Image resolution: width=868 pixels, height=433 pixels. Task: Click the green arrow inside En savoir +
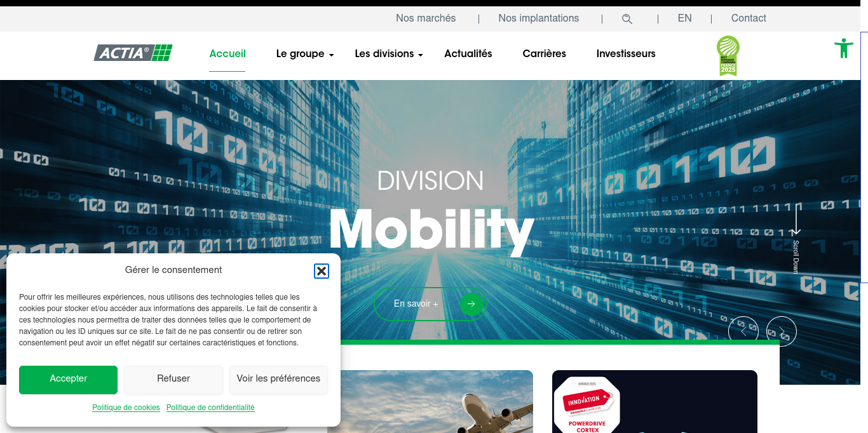tap(471, 303)
